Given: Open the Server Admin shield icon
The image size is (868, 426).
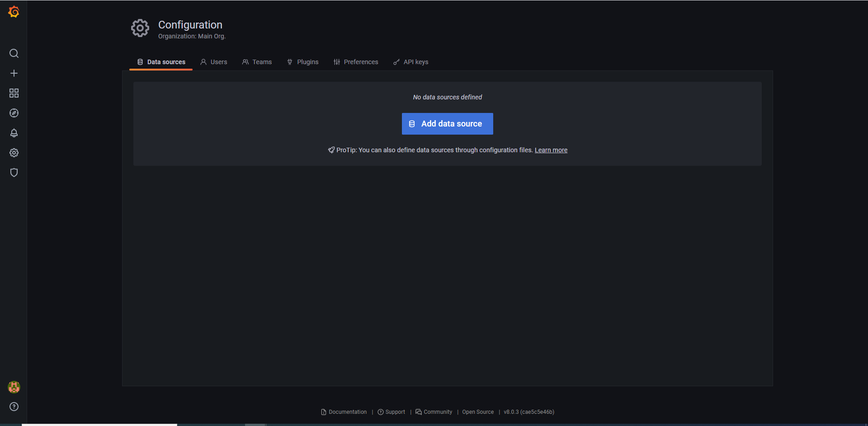Looking at the screenshot, I should click(14, 173).
